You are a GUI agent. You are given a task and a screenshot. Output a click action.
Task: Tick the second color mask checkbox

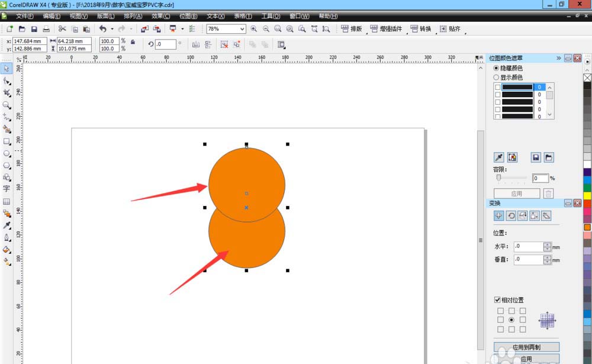498,94
